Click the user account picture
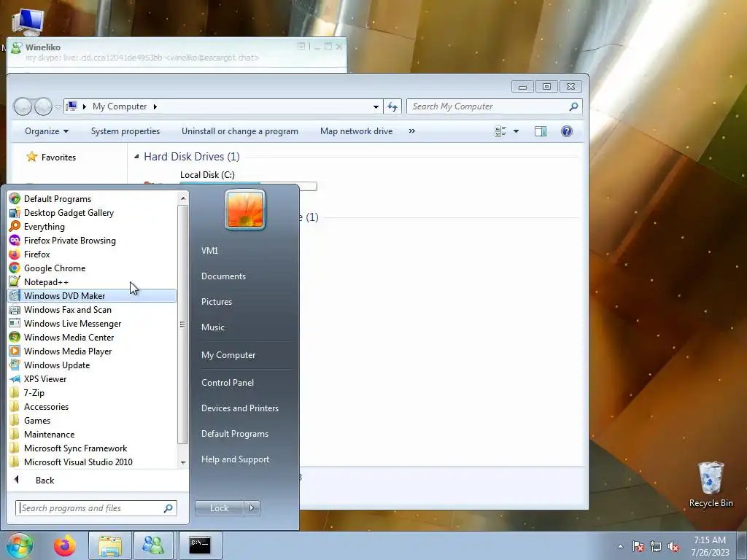This screenshot has width=747, height=560. pyautogui.click(x=245, y=209)
